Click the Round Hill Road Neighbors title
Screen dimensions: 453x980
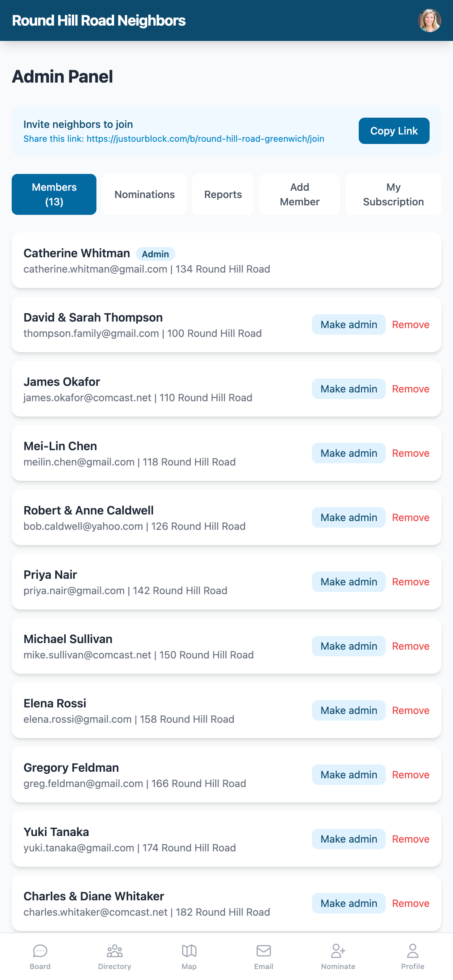pyautogui.click(x=99, y=20)
